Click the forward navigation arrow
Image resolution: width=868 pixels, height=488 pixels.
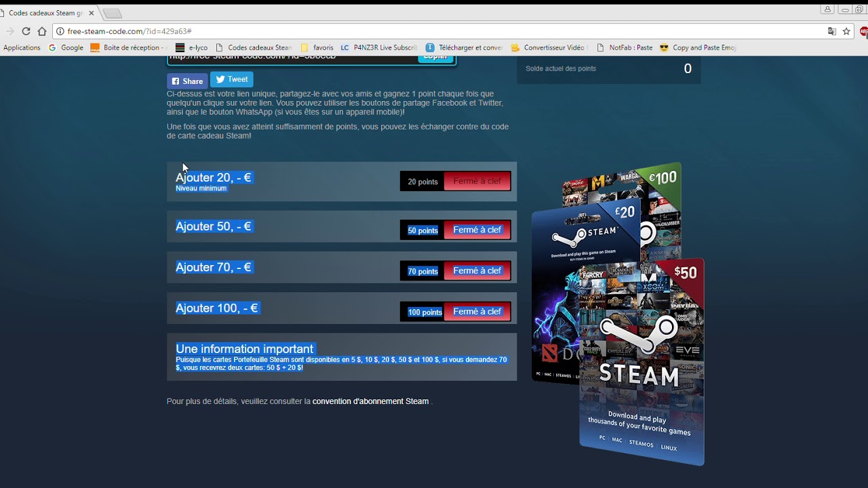click(9, 31)
